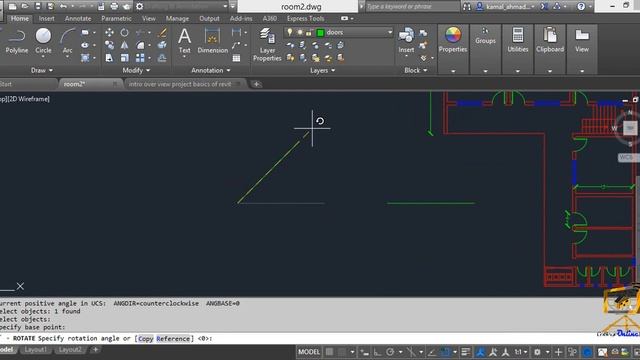The height and width of the screenshot is (360, 640).
Task: Open the annotation scale 1:1 dropdown
Action: tap(520, 352)
